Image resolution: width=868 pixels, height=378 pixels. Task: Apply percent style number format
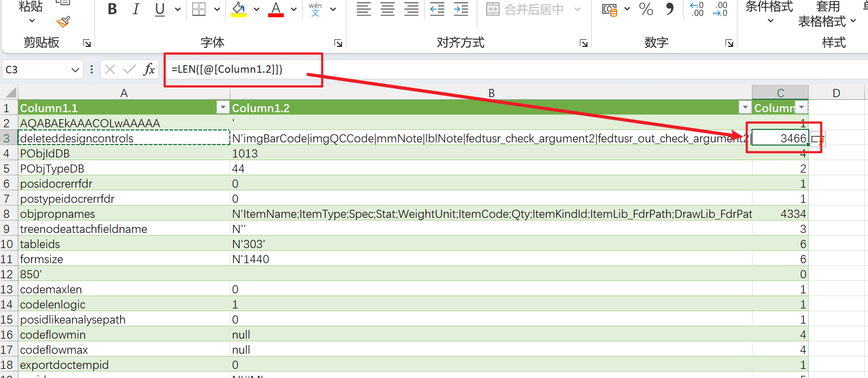click(646, 9)
